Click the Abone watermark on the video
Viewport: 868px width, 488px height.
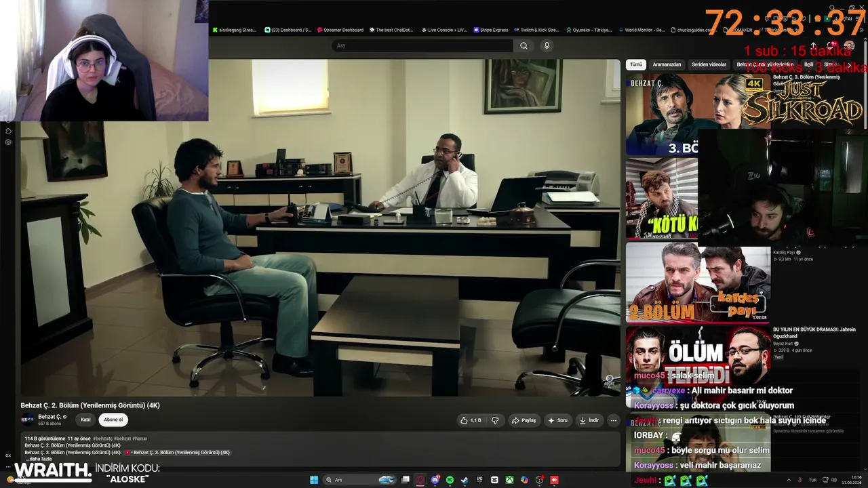click(x=609, y=382)
